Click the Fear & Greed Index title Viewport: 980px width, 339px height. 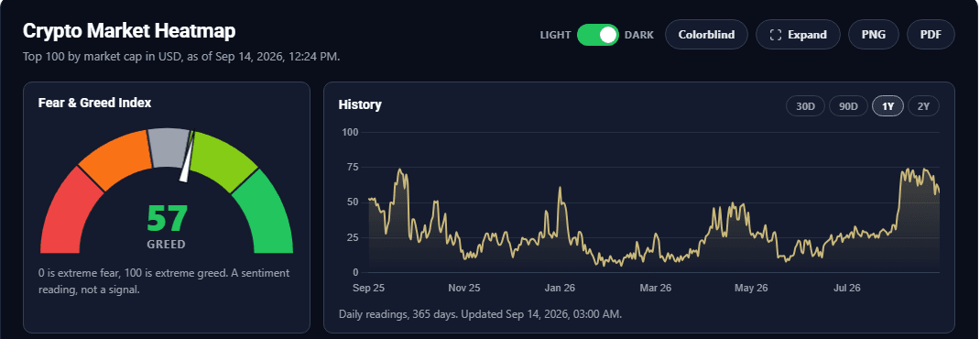coord(94,103)
